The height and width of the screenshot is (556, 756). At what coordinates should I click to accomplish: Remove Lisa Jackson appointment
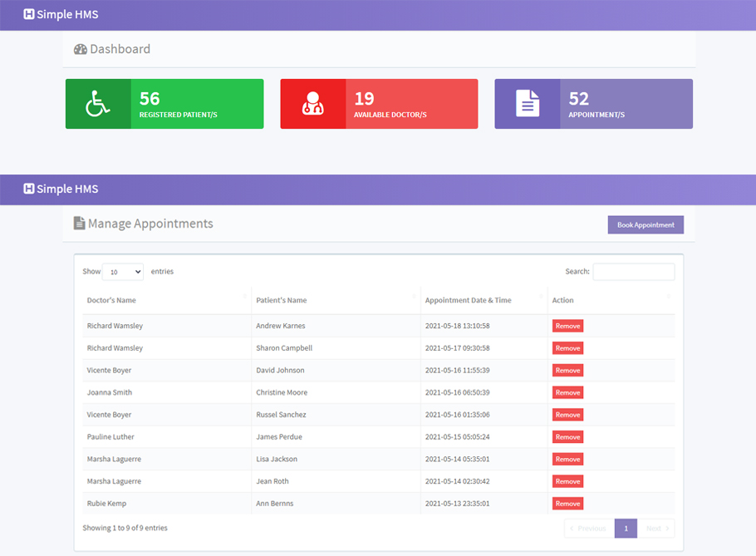(x=567, y=459)
